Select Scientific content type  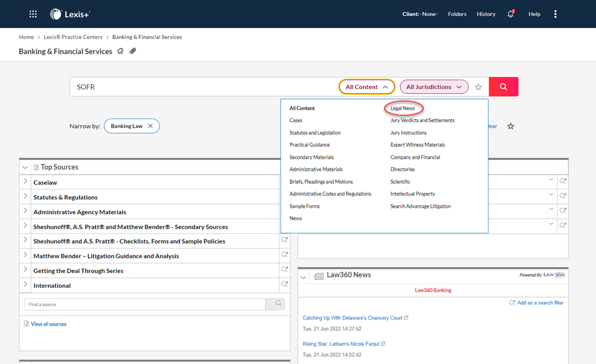400,181
